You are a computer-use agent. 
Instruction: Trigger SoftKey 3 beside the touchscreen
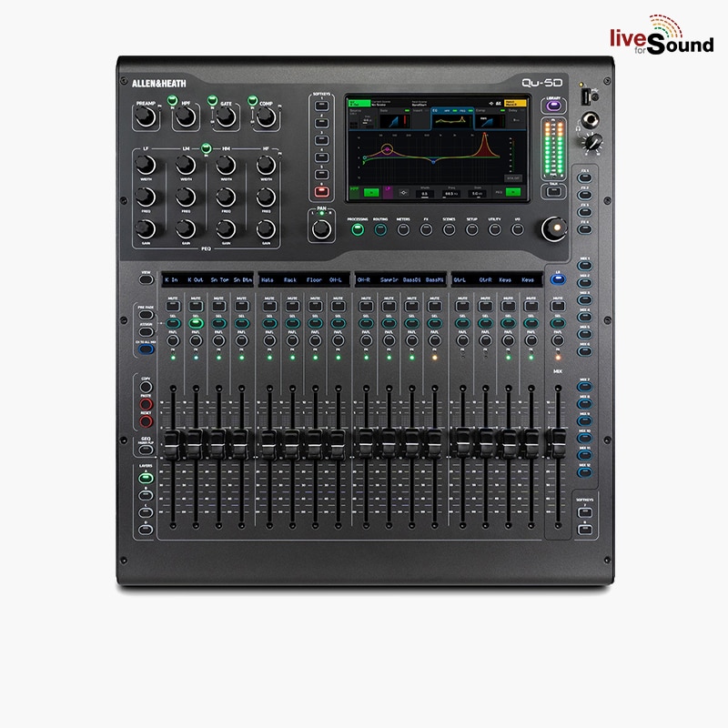pyautogui.click(x=321, y=140)
